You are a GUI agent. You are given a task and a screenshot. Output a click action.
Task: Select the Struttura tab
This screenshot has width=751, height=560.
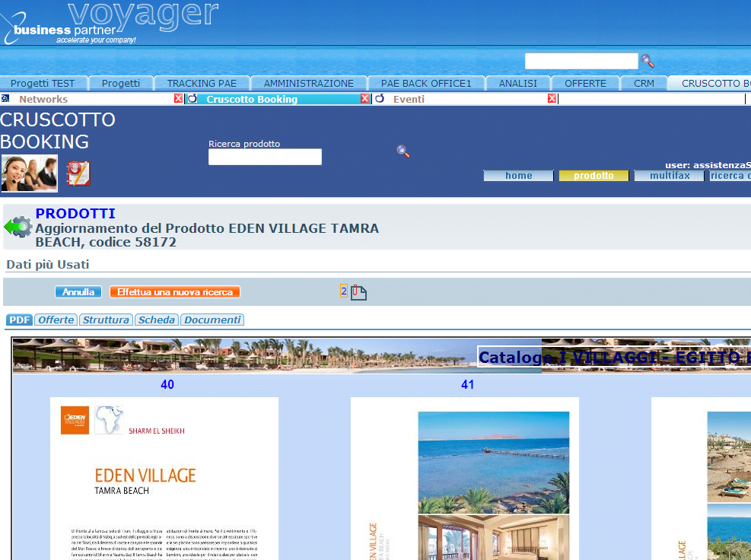(x=106, y=320)
